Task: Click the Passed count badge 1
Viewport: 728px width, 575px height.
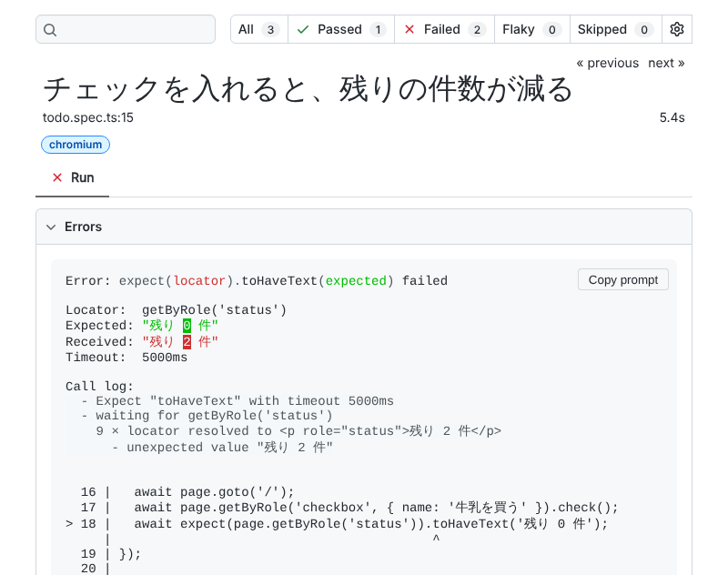Action: (378, 30)
